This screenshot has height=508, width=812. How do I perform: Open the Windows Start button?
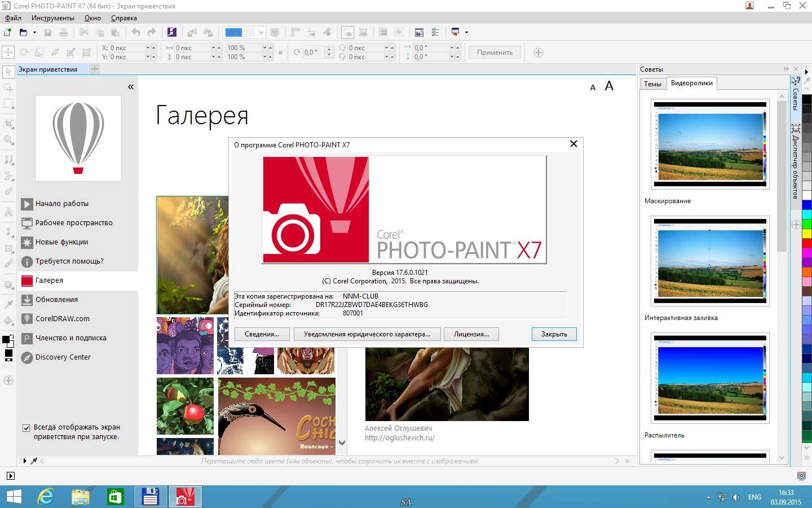pyautogui.click(x=14, y=497)
